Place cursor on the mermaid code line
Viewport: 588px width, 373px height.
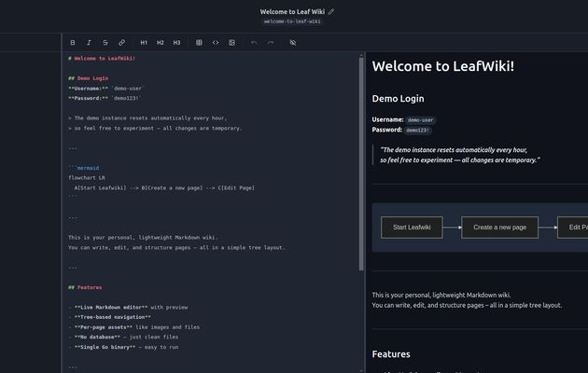pos(84,168)
